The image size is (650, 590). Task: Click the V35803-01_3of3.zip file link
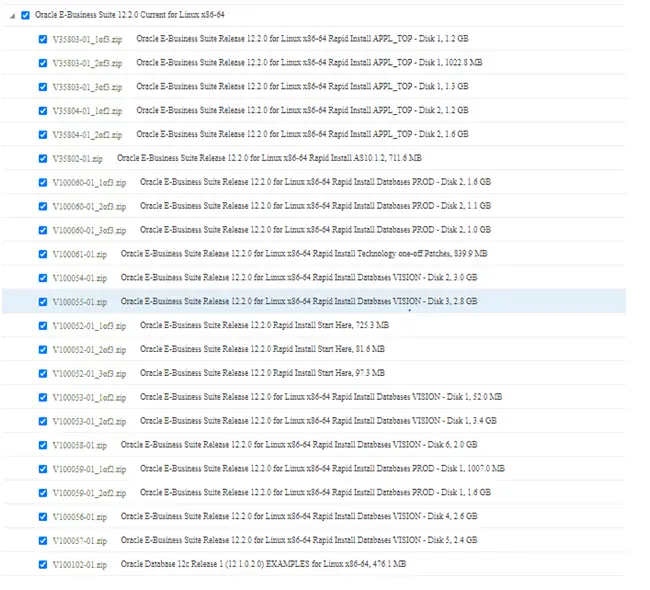click(x=87, y=87)
